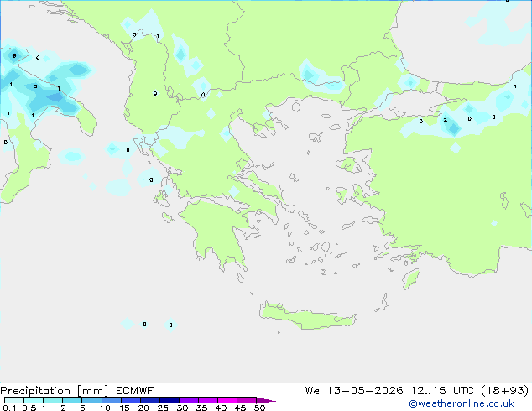
Task: Click the '25' legend value
Action: click(x=163, y=408)
